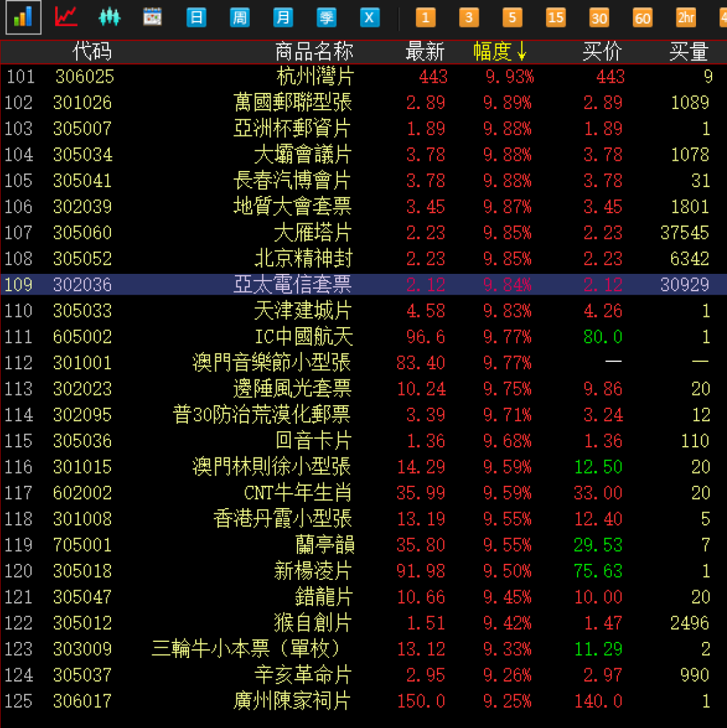Select row 杭州灣片
Screen dimensions: 727x728
[363, 77]
